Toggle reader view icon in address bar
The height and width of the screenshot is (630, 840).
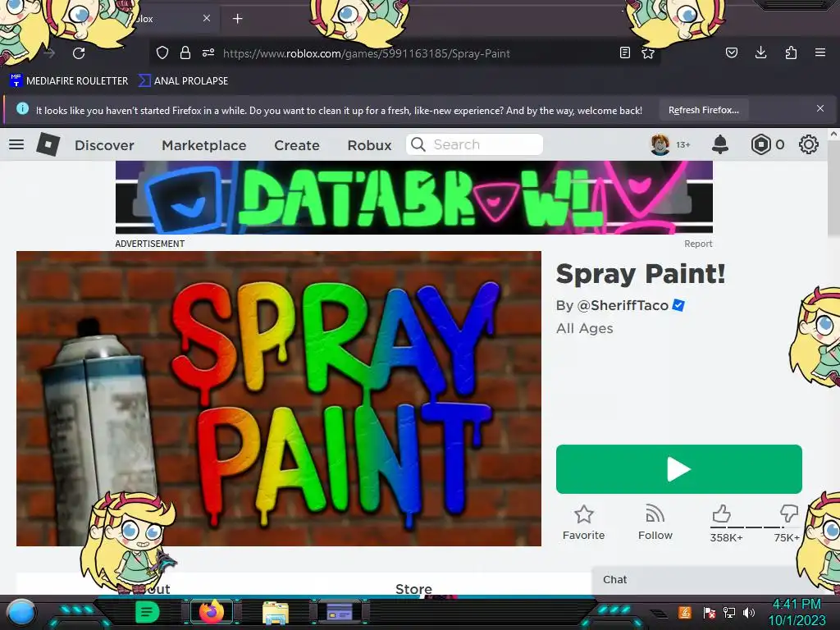pos(624,52)
